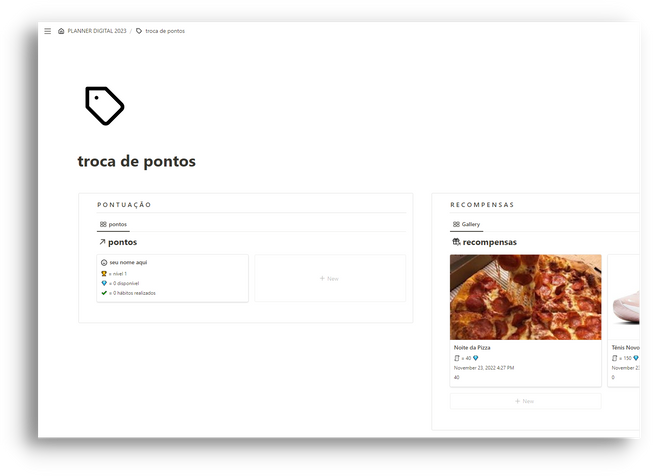Open the pizza cover image card
The image size is (653, 476).
pos(526,297)
